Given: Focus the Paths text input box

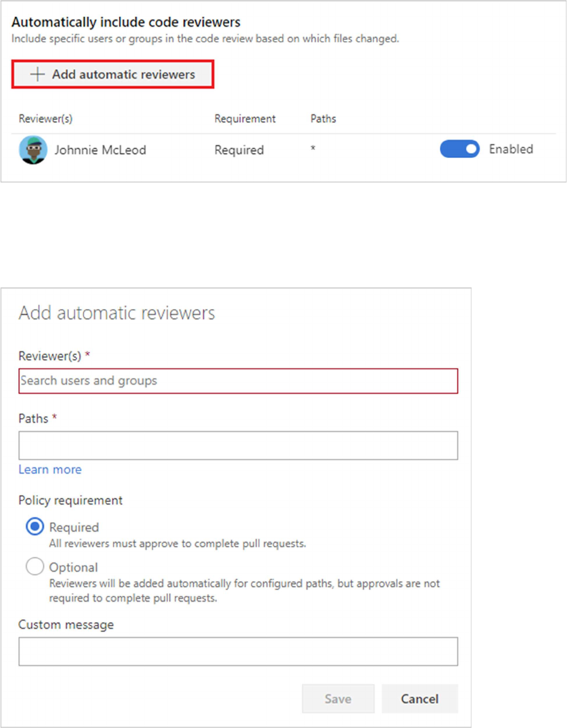Looking at the screenshot, I should [238, 446].
